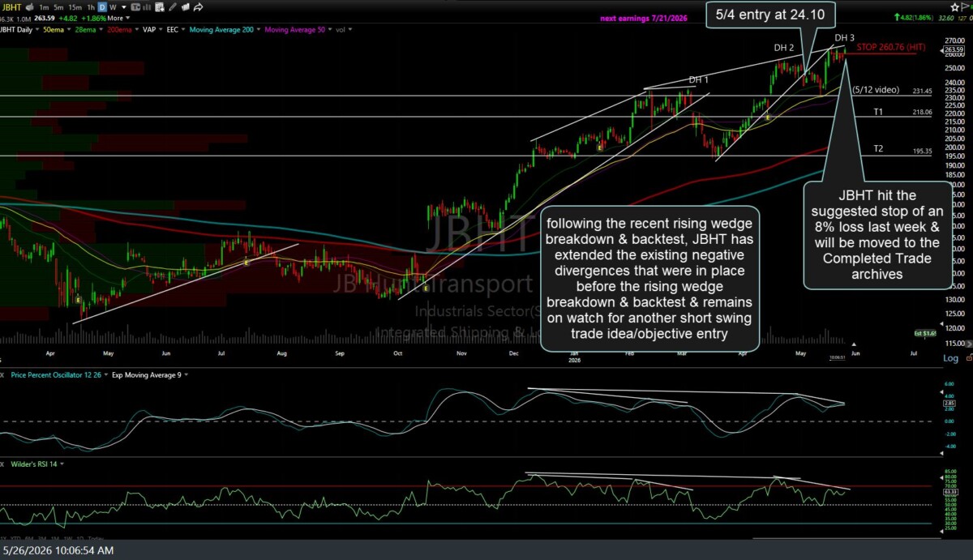
Task: Click the speaker icon beside JBHT ticker
Action: point(30,7)
